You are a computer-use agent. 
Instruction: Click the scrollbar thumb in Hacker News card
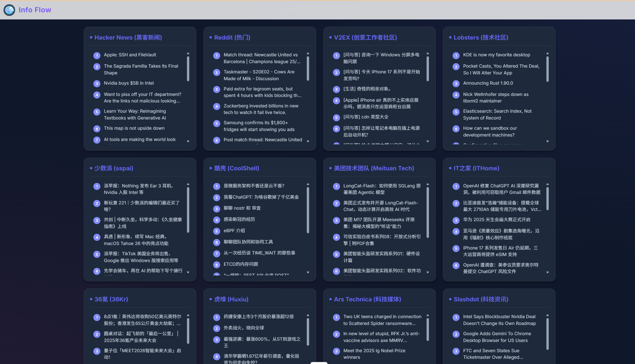click(x=189, y=68)
